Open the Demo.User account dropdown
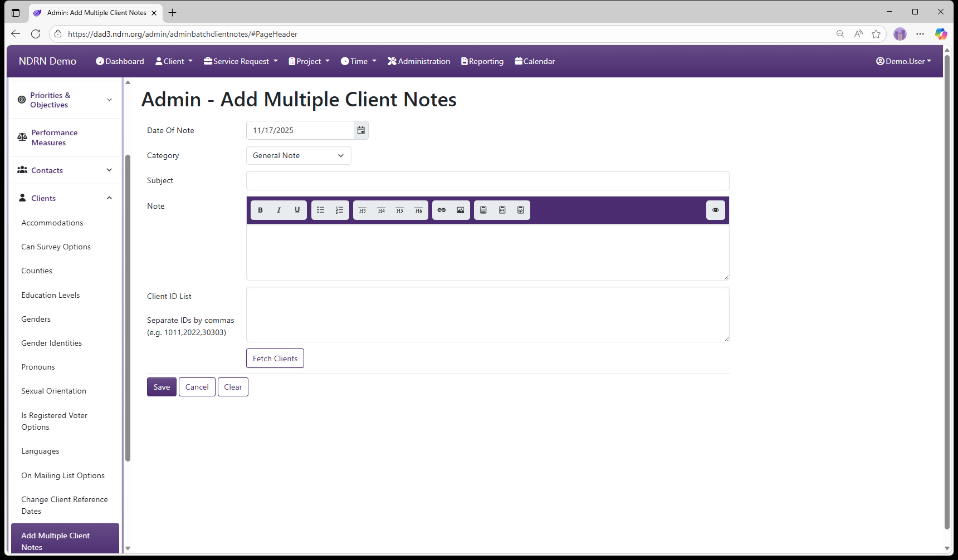 [x=903, y=61]
